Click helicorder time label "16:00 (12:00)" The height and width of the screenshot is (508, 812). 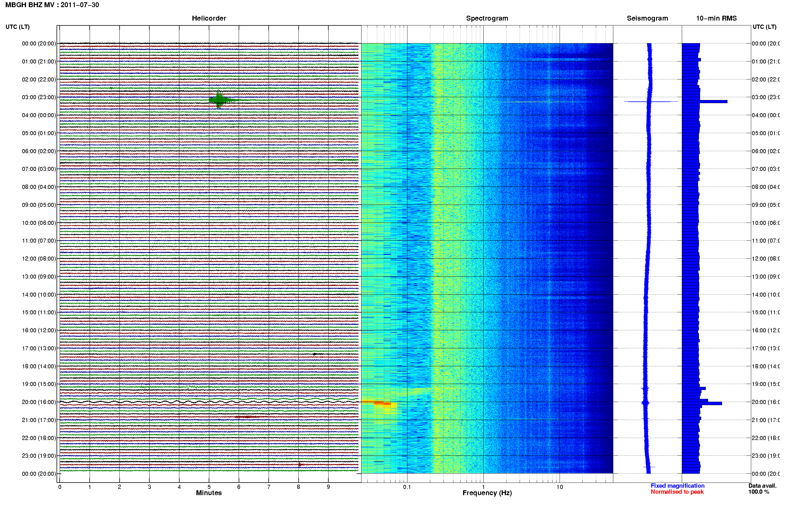click(39, 331)
